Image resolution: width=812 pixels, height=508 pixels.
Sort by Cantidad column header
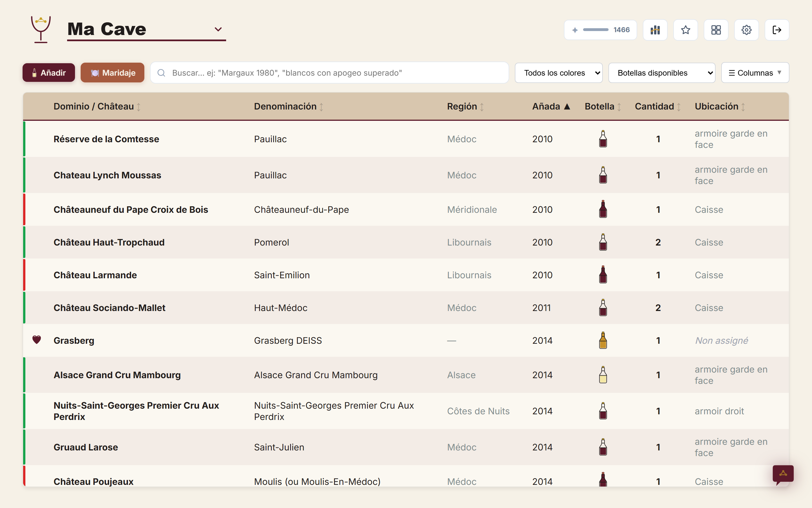click(x=658, y=106)
